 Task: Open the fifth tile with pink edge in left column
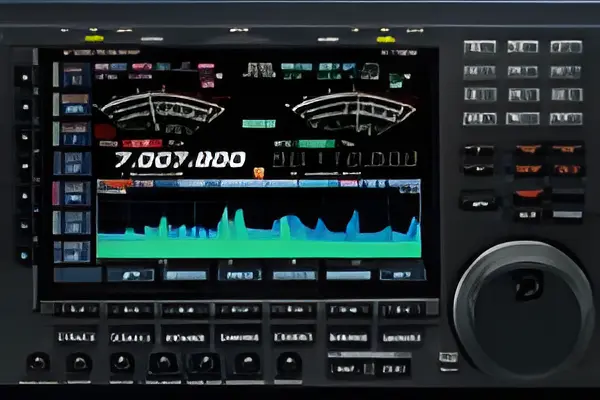(72, 193)
